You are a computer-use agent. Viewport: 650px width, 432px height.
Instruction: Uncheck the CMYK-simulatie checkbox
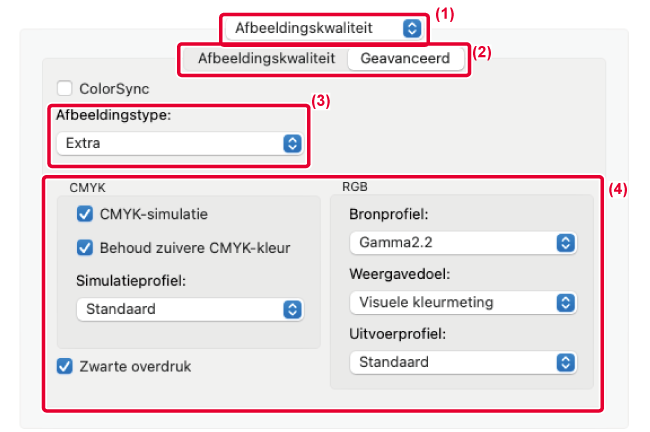click(x=85, y=213)
